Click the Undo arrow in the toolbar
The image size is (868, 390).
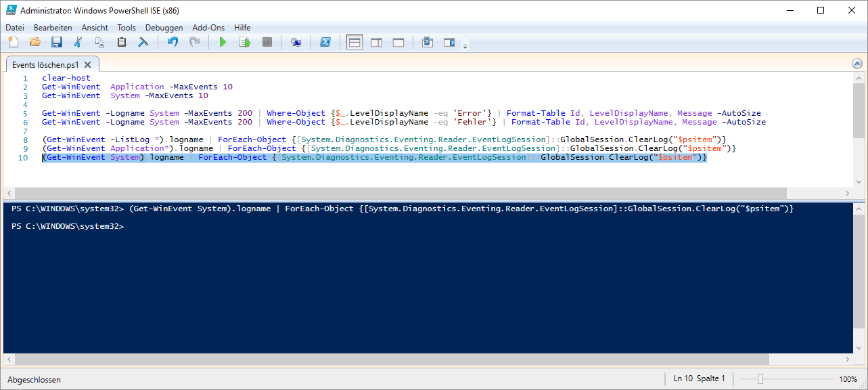click(173, 43)
